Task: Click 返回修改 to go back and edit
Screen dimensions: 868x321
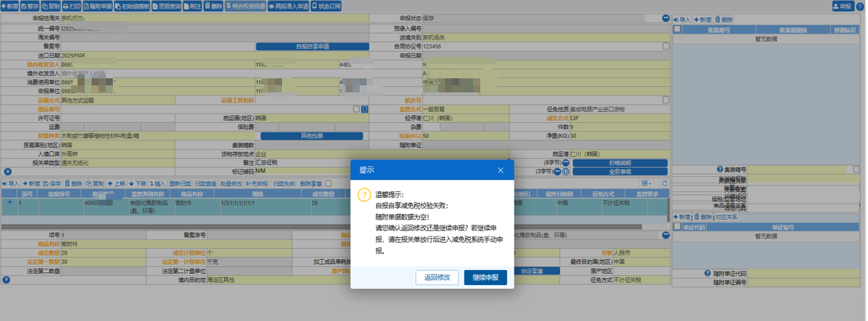Action: pos(437,277)
